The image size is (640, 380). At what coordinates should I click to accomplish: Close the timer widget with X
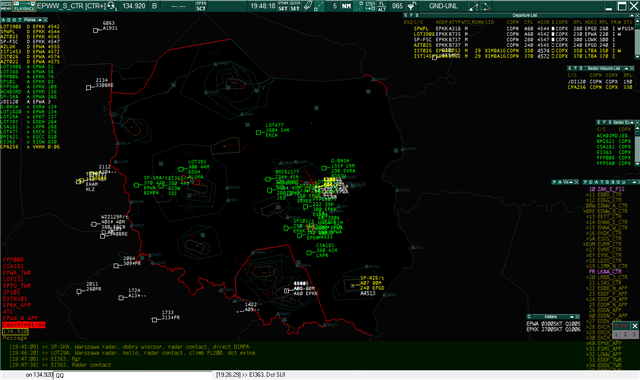click(634, 326)
